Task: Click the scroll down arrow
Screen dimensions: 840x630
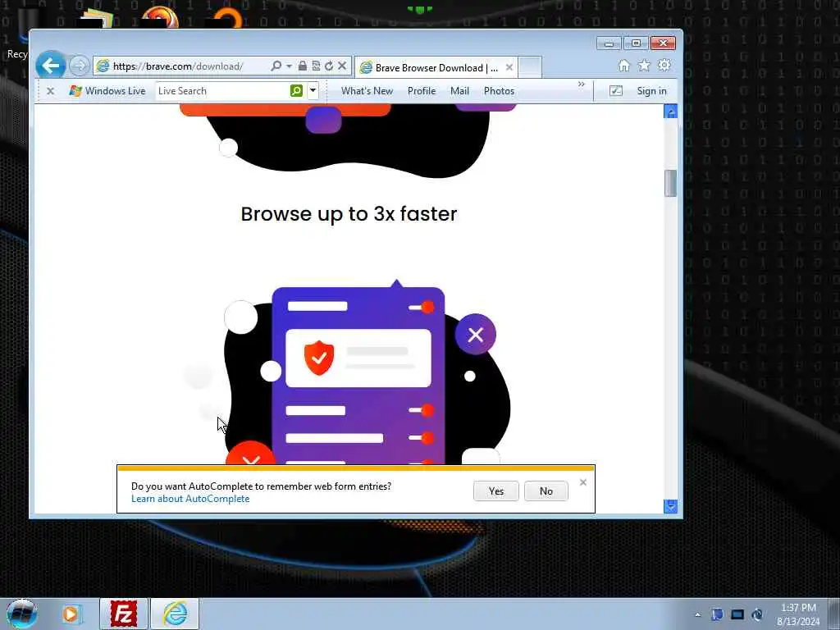Action: point(670,506)
